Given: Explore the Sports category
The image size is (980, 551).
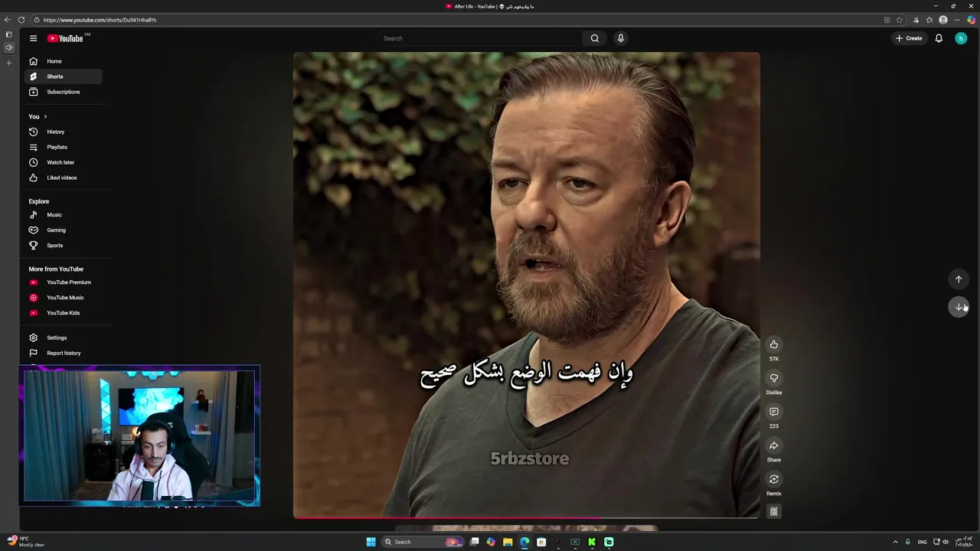Looking at the screenshot, I should 62,246.
